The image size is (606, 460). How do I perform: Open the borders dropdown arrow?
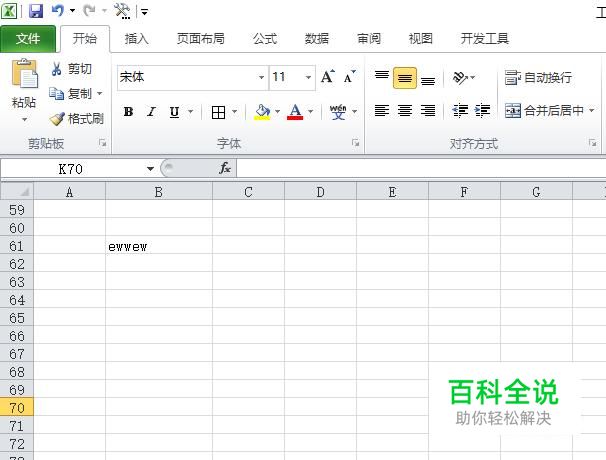[x=235, y=112]
